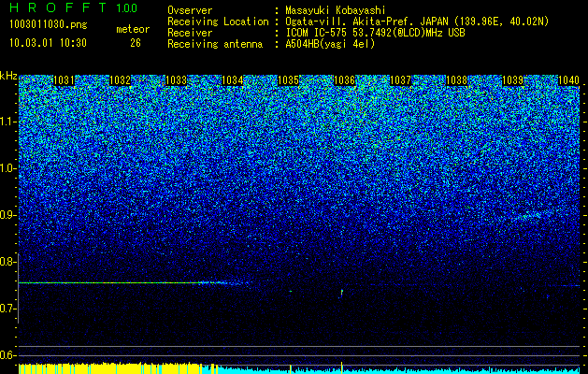The width and height of the screenshot is (588, 374).
Task: Click the 1034 time marker
Action: (x=232, y=80)
